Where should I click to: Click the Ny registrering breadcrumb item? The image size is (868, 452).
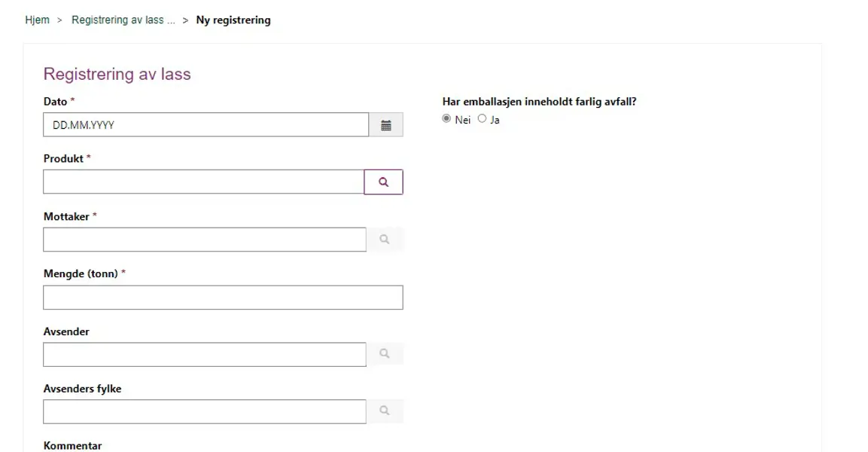233,20
